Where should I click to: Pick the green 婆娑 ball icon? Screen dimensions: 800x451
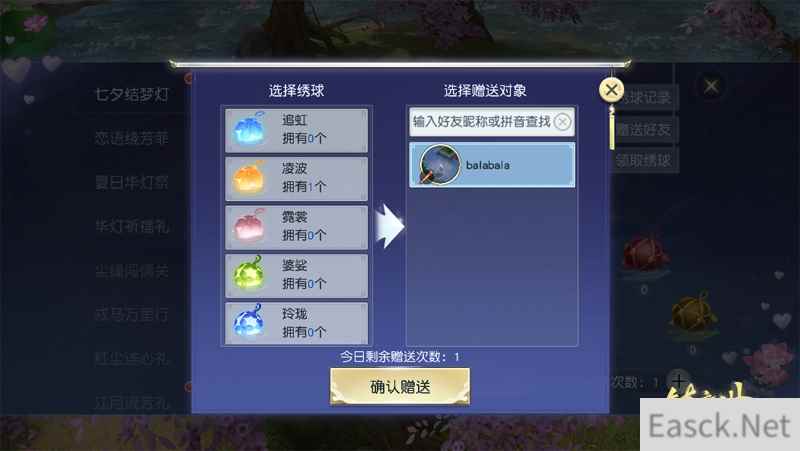249,275
